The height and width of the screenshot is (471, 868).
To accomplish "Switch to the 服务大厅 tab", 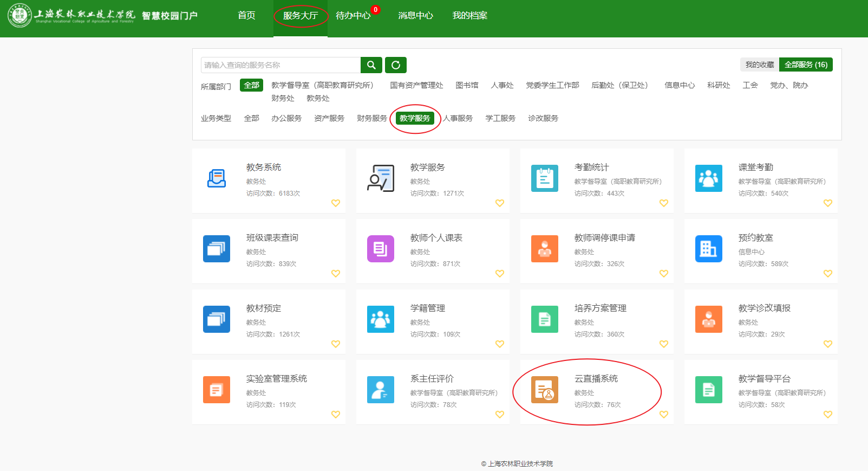I will [x=301, y=16].
